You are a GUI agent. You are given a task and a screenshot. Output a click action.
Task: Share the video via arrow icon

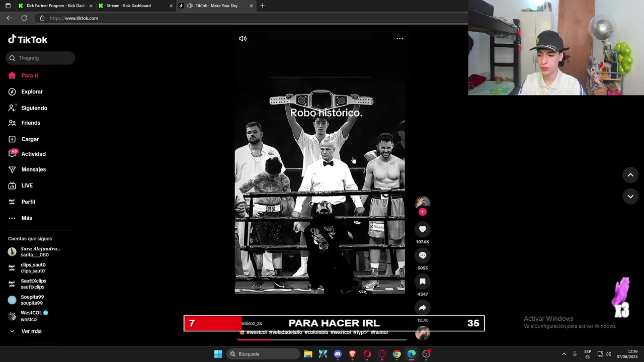pos(423,308)
